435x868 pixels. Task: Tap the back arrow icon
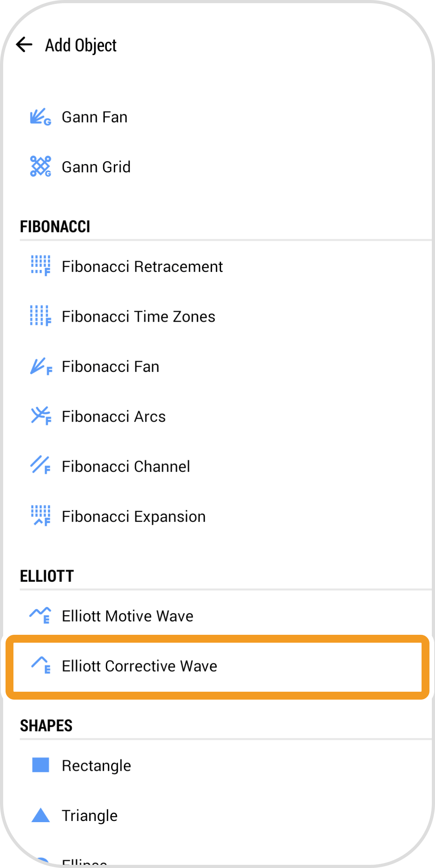point(24,45)
